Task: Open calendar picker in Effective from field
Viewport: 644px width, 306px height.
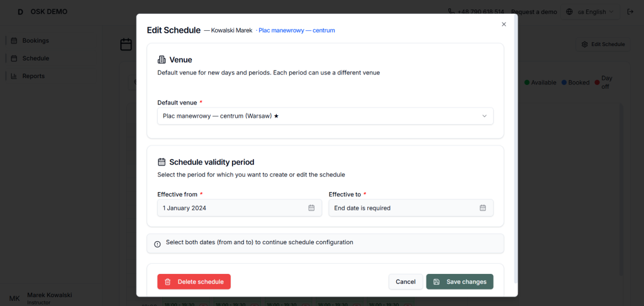Action: point(311,208)
